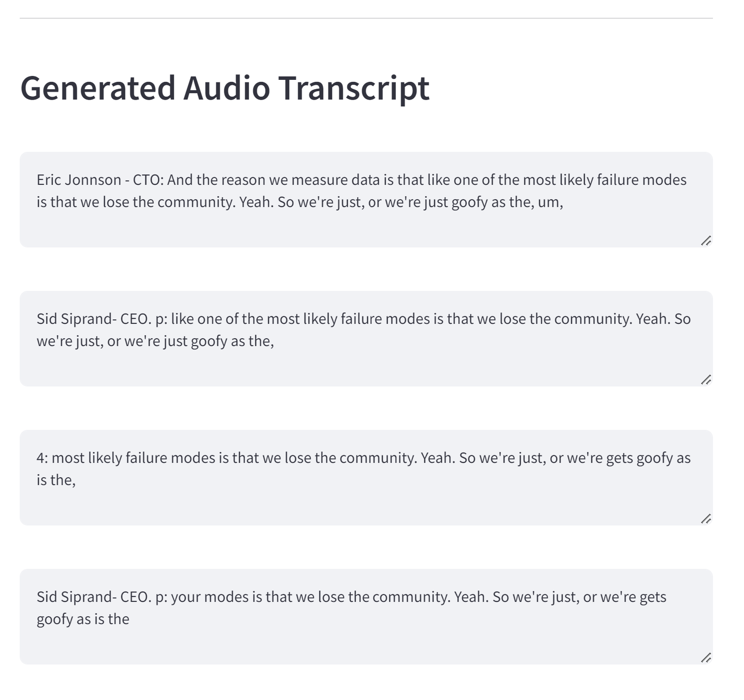Place cursor on 'Eric Jonnson' speaker name
The image size is (744, 700).
79,180
